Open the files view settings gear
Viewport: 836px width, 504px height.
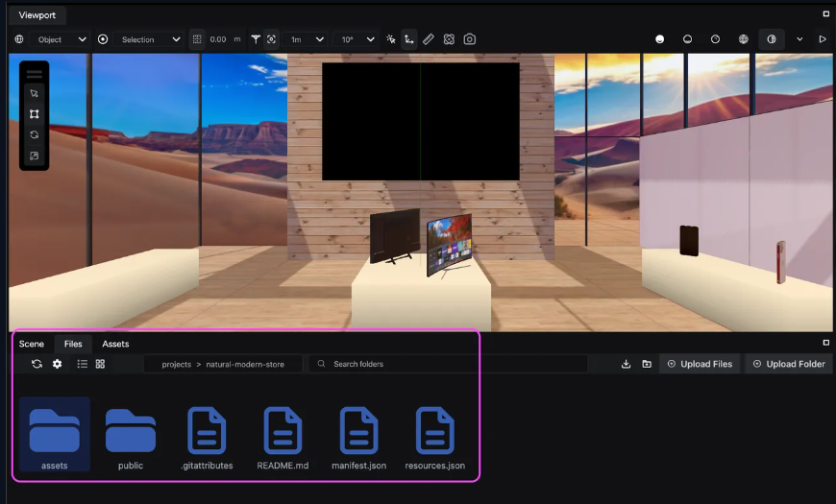(x=57, y=364)
